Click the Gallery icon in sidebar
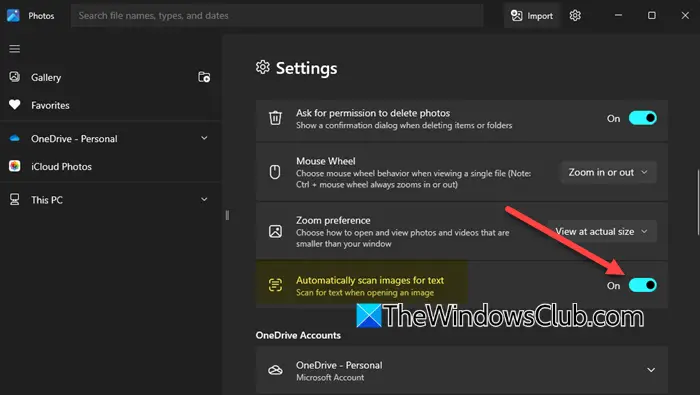This screenshot has height=395, width=700. (14, 77)
